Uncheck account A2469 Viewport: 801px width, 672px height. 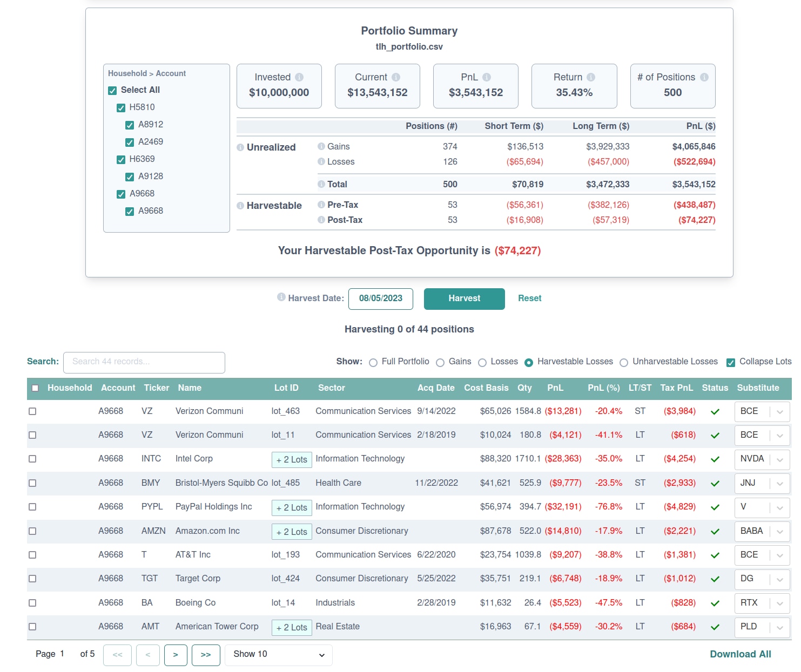tap(130, 142)
